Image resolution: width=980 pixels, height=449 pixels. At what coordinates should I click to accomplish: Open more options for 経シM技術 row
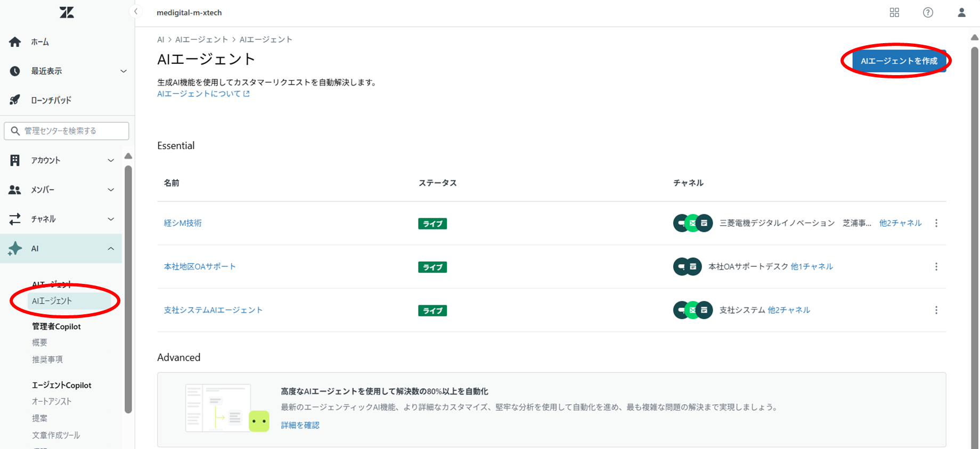[x=936, y=223]
